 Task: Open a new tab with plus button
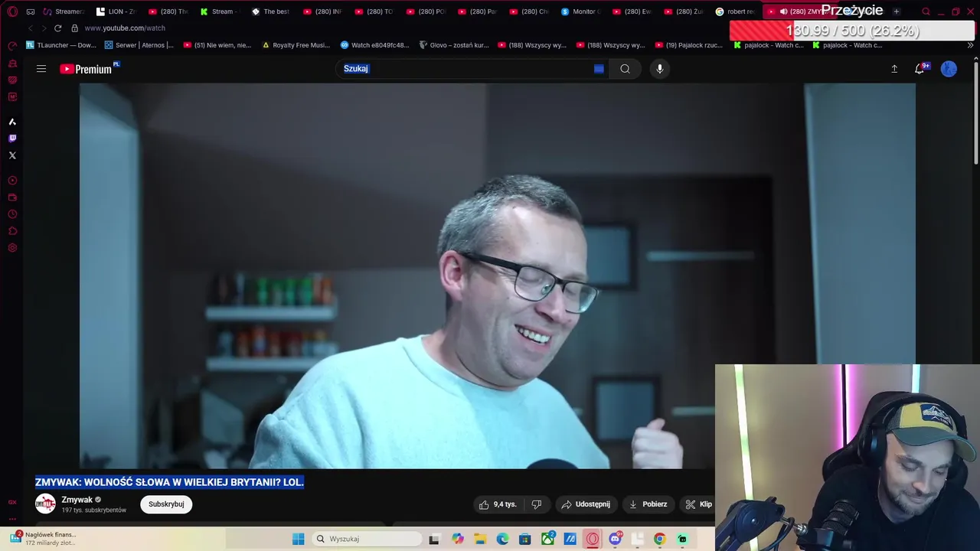click(x=896, y=11)
